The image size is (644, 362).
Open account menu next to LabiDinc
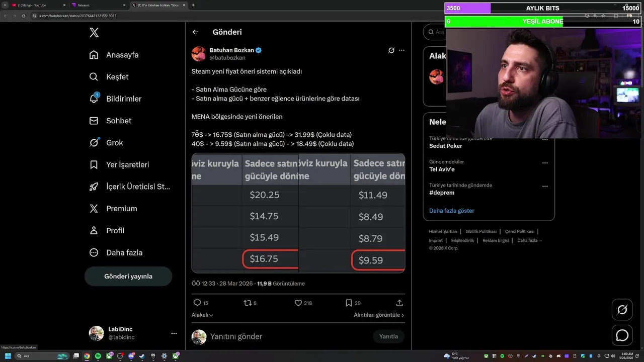174,333
